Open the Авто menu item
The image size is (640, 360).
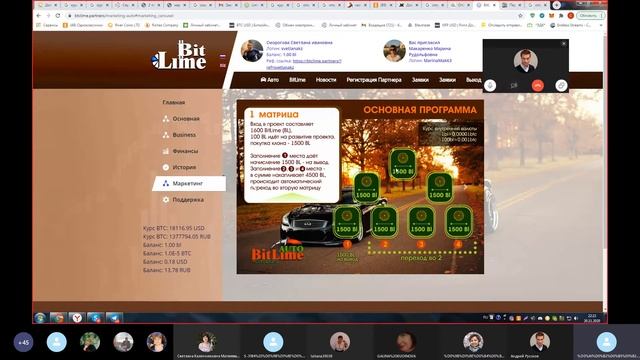269,80
